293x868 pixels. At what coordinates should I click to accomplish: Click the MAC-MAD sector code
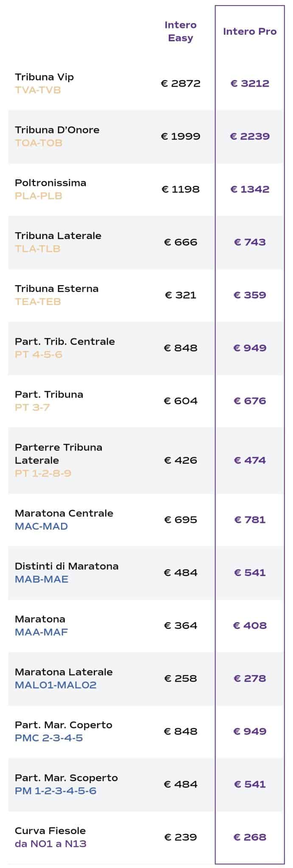[x=41, y=526]
